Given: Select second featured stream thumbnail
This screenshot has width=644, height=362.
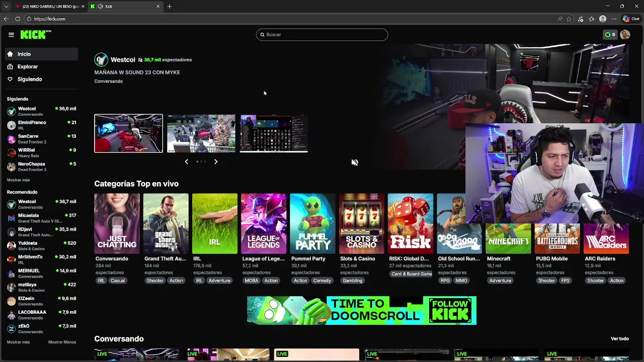Looking at the screenshot, I should pos(201,133).
